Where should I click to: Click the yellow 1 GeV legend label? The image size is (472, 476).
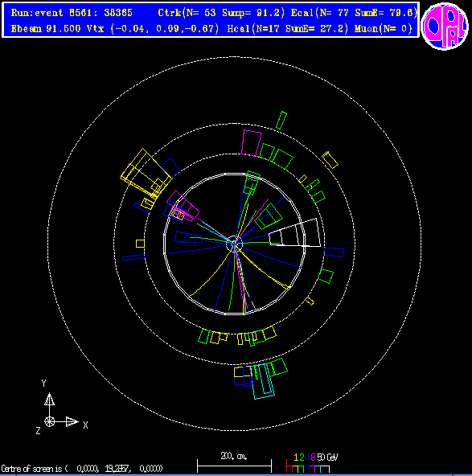tap(296, 458)
